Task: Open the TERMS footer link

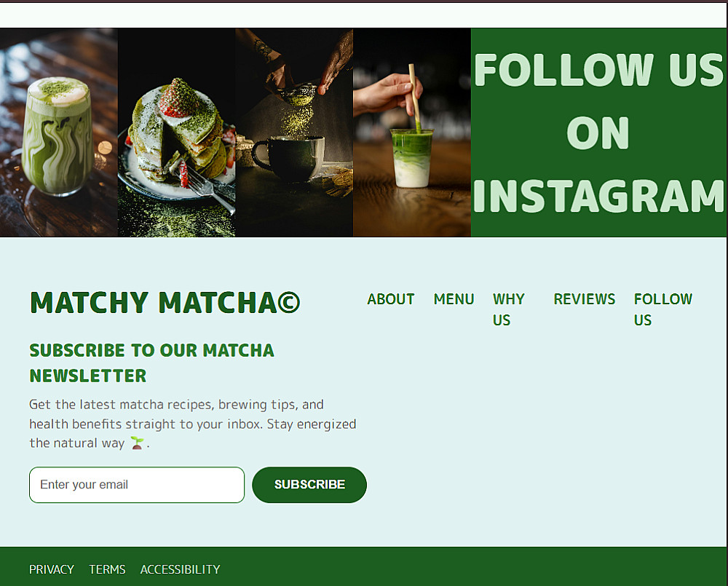Action: pos(107,569)
